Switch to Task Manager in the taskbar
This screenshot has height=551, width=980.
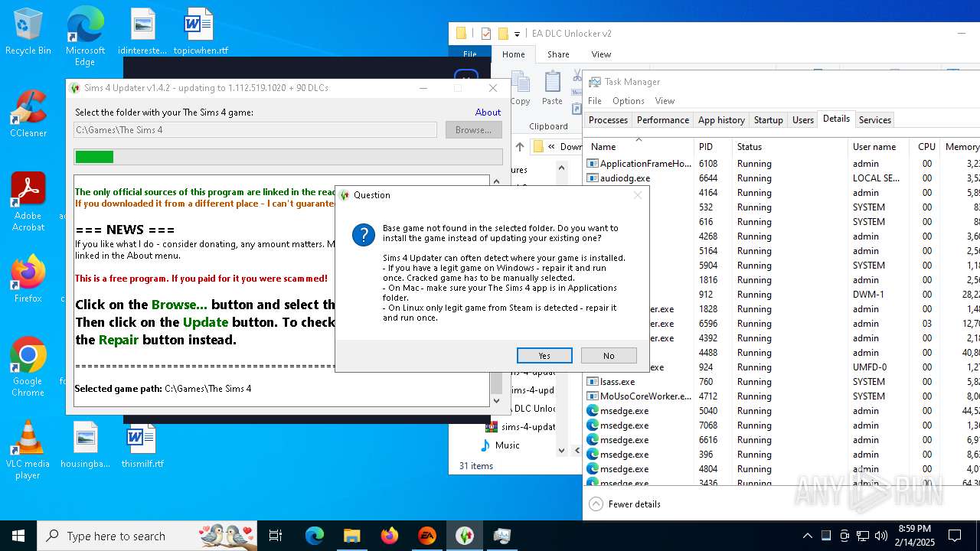(x=501, y=536)
